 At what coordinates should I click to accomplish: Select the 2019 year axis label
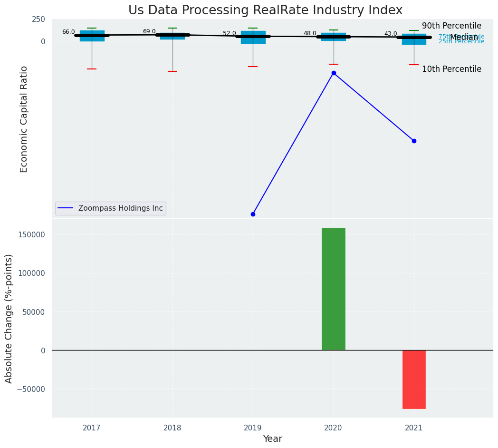(x=253, y=428)
